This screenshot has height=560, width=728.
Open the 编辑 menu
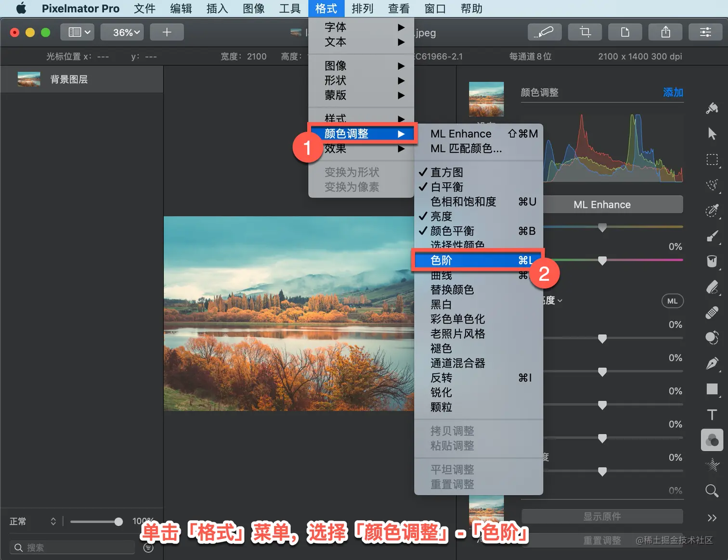(181, 8)
